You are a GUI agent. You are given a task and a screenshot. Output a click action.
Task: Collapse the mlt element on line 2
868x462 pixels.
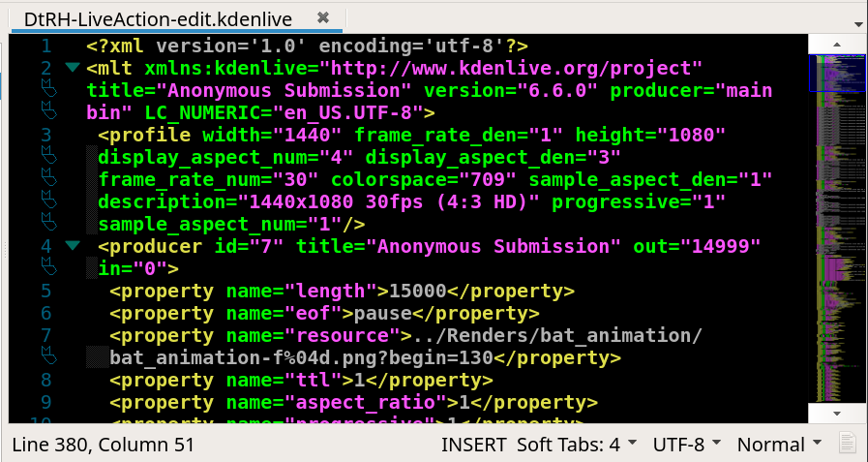[x=73, y=68]
